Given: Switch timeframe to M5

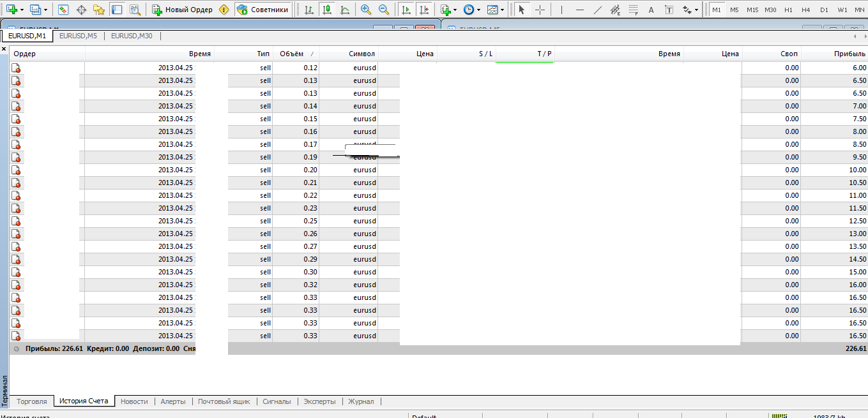Looking at the screenshot, I should [x=735, y=10].
